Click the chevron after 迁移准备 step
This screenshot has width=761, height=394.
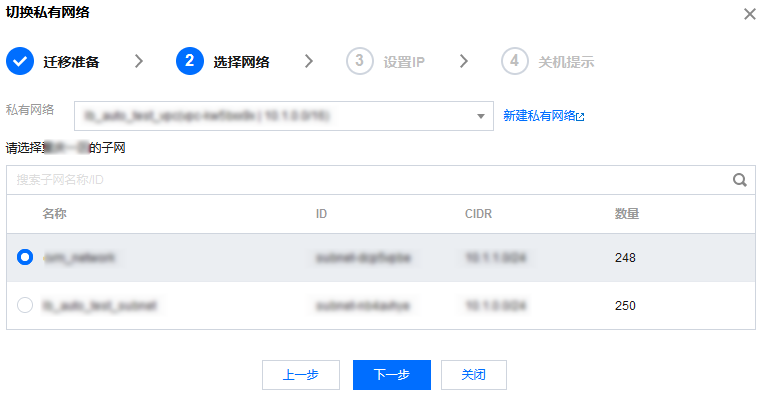pyautogui.click(x=139, y=61)
